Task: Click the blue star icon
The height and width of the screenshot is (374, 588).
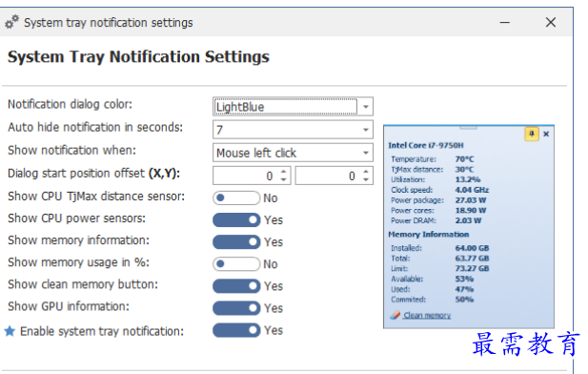Action: pyautogui.click(x=10, y=331)
